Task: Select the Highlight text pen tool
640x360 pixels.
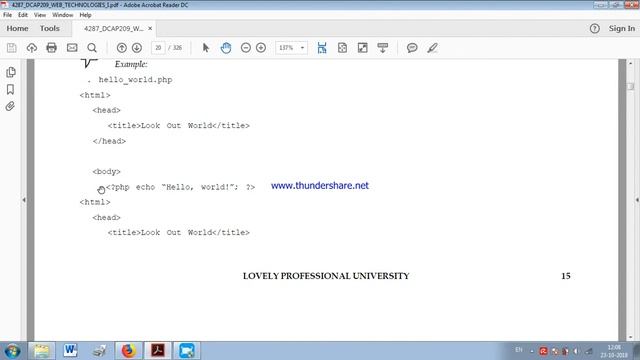Action: pos(432,48)
